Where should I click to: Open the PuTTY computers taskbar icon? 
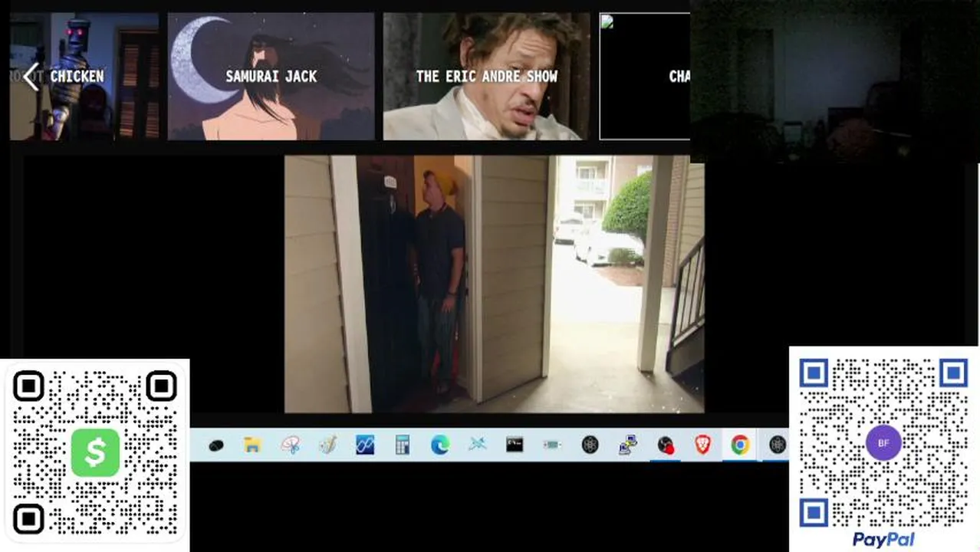(x=628, y=445)
